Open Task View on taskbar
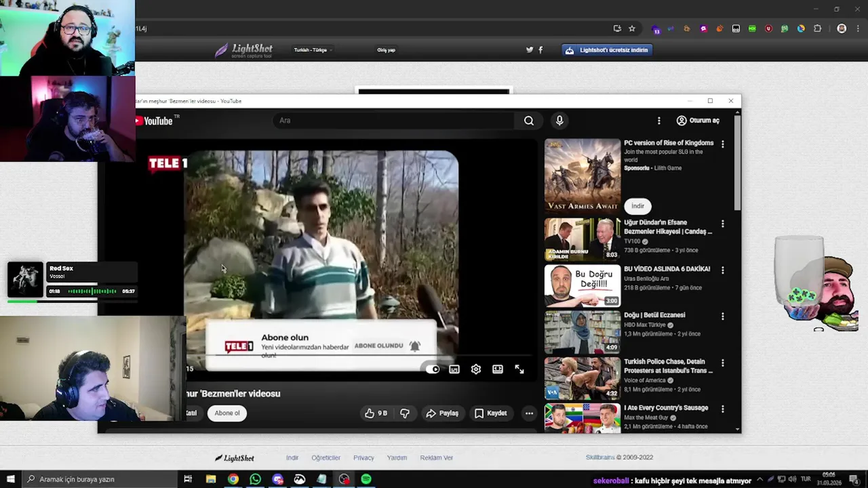Viewport: 868px width, 488px height. click(188, 479)
